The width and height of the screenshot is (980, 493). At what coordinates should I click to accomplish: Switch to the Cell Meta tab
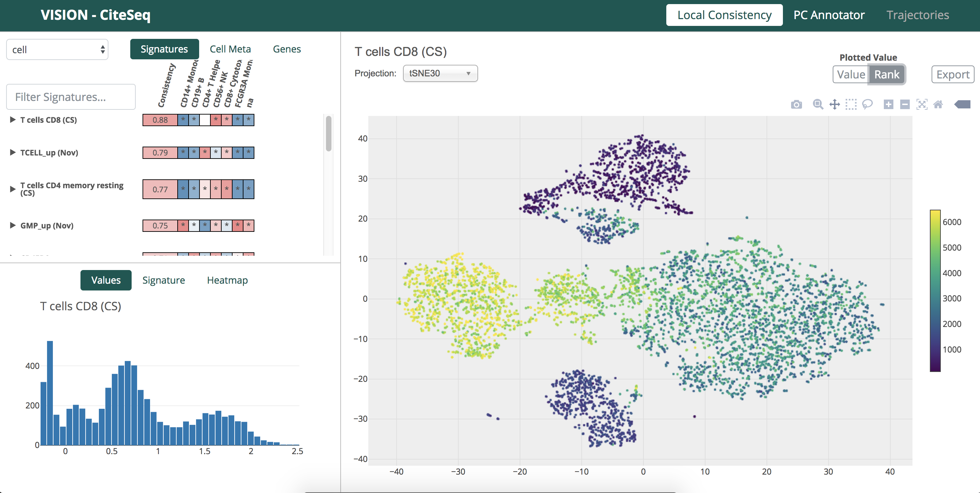(230, 49)
